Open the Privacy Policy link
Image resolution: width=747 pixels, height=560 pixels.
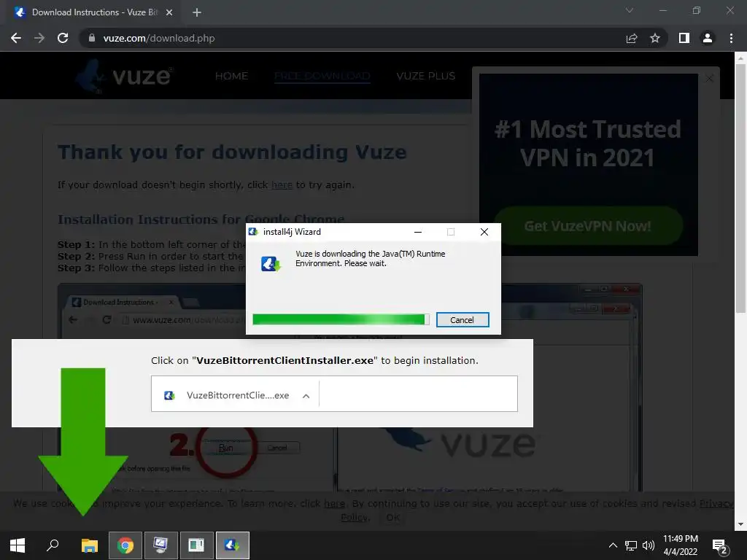tap(716, 504)
